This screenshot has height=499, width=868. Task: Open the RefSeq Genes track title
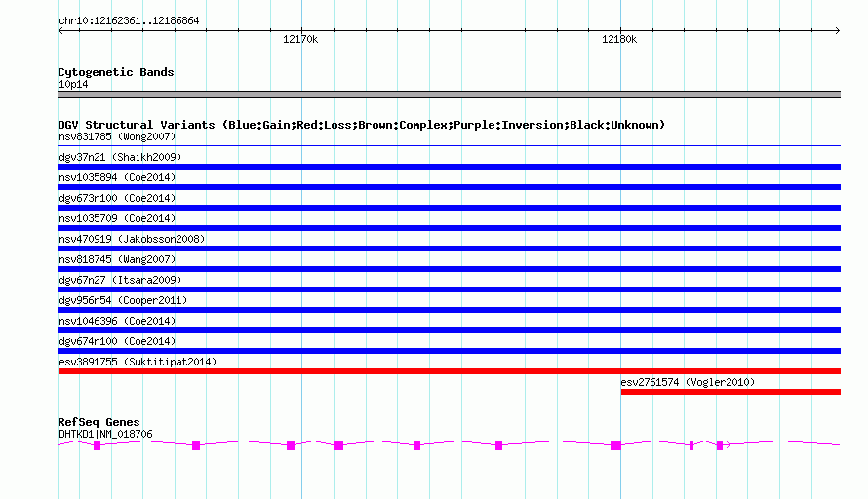click(x=99, y=422)
